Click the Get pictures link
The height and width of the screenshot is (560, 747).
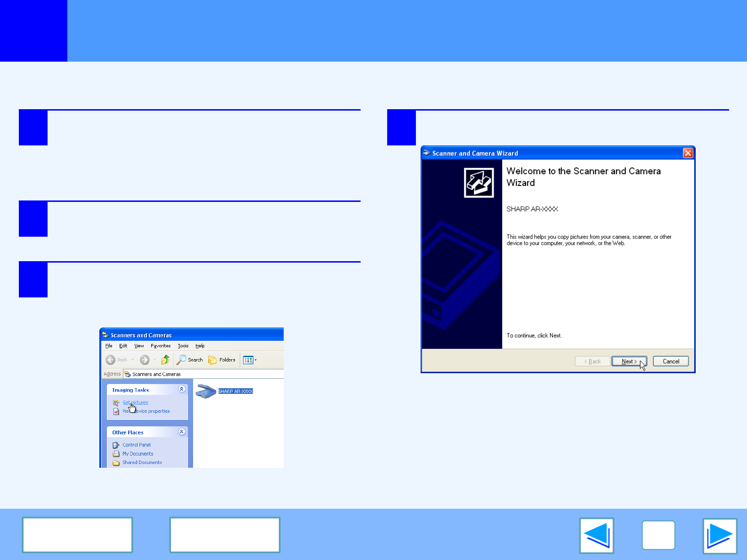point(135,402)
